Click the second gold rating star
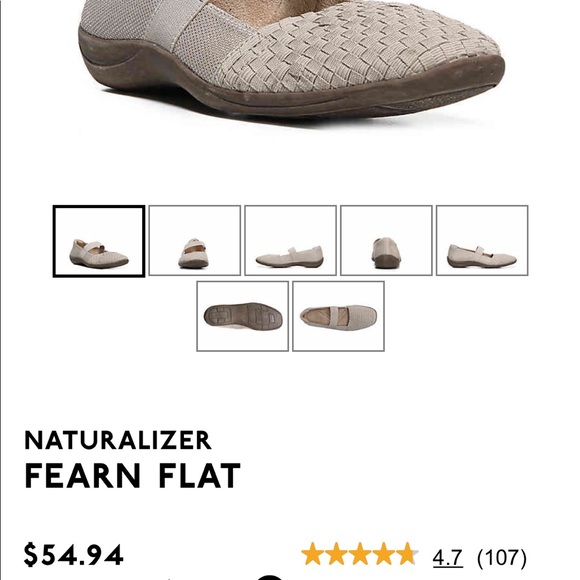The height and width of the screenshot is (580, 580). click(336, 554)
